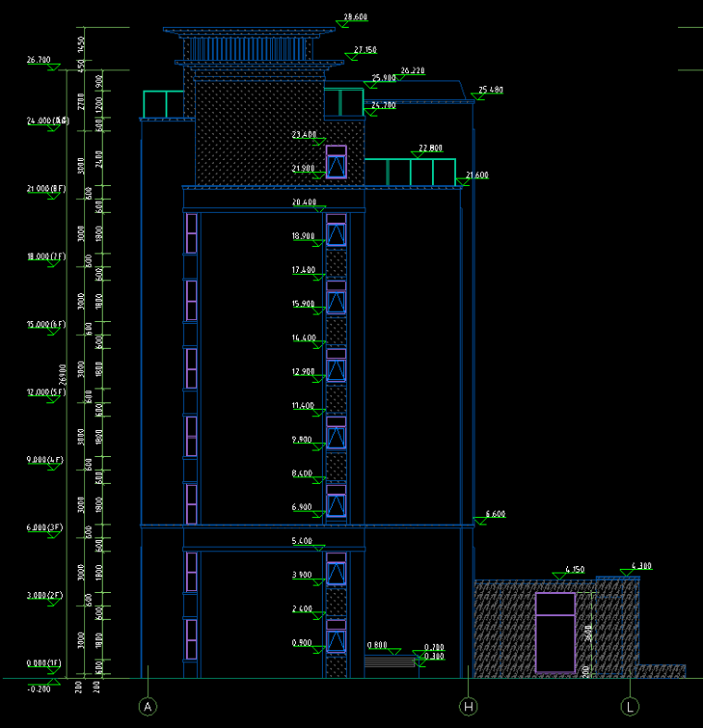Pick the 0.800 step elevation label
This screenshot has height=728, width=703.
point(377,644)
